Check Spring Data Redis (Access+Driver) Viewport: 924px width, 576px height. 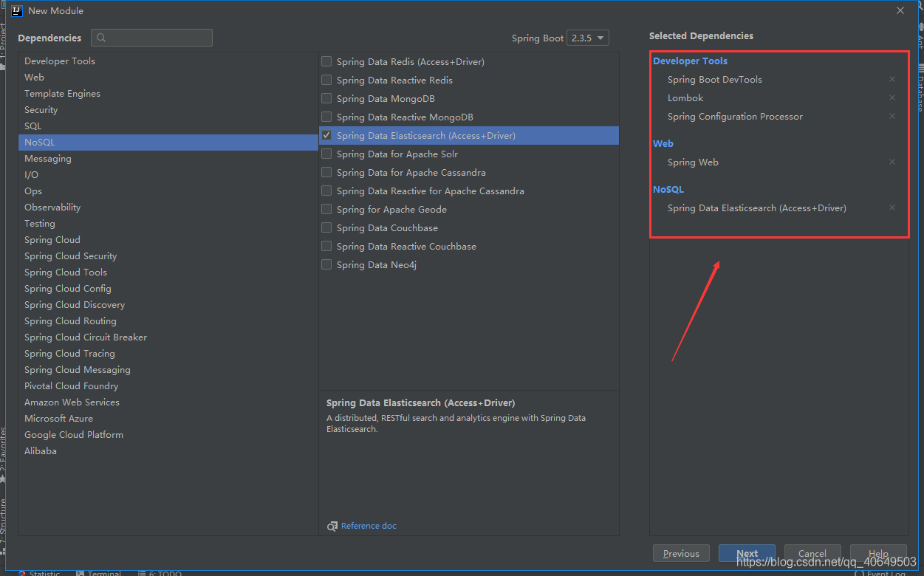[326, 61]
